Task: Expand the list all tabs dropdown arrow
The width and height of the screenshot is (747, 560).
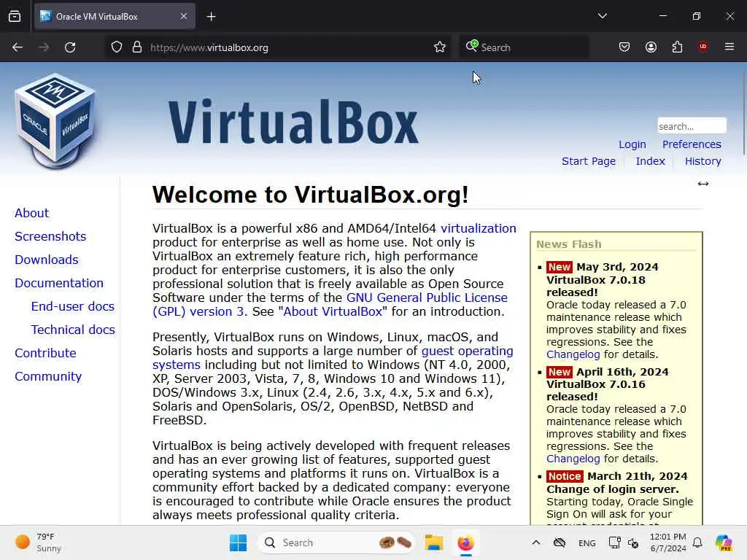Action: 603,16
